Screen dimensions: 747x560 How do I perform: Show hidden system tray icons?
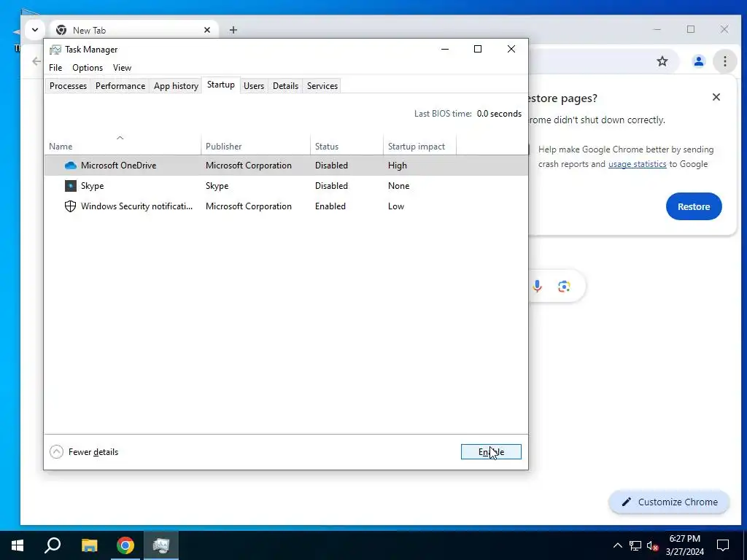point(617,545)
